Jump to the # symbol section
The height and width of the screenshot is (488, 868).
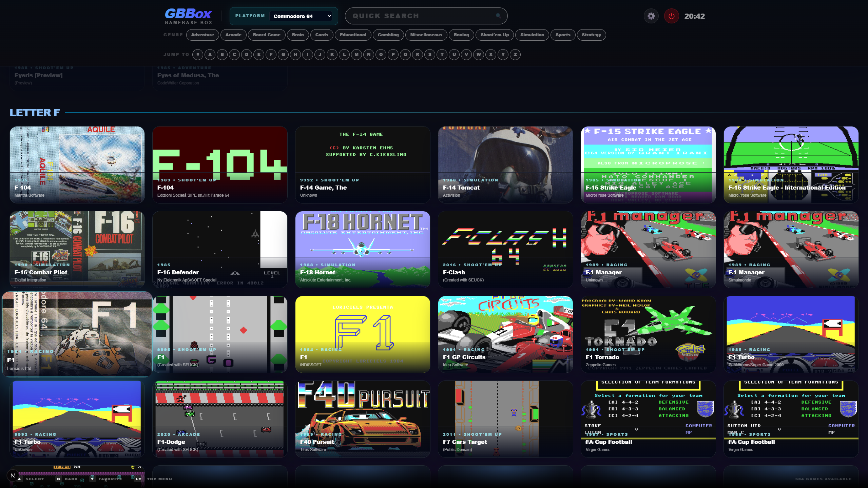[x=198, y=55]
